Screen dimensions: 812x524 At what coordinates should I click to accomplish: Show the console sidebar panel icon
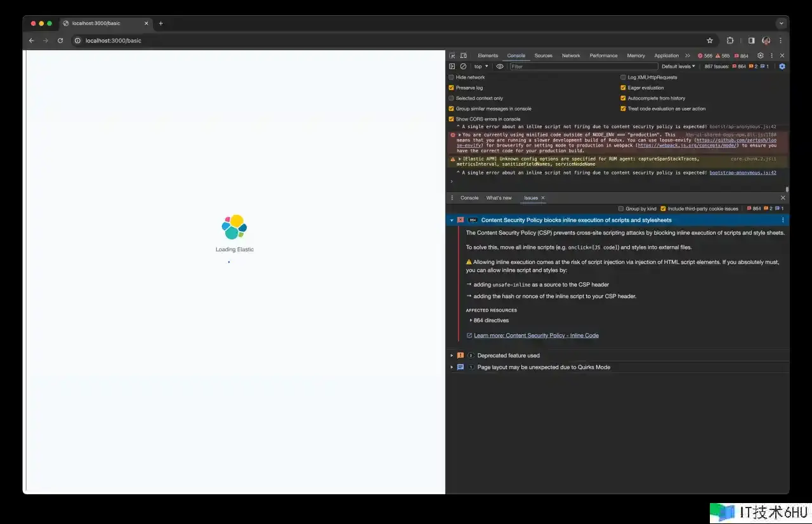452,67
